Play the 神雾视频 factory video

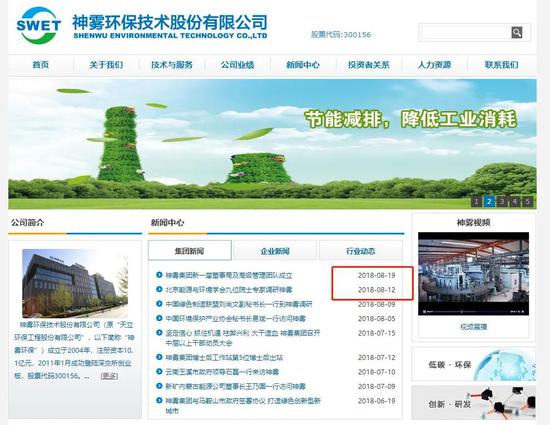click(x=473, y=274)
